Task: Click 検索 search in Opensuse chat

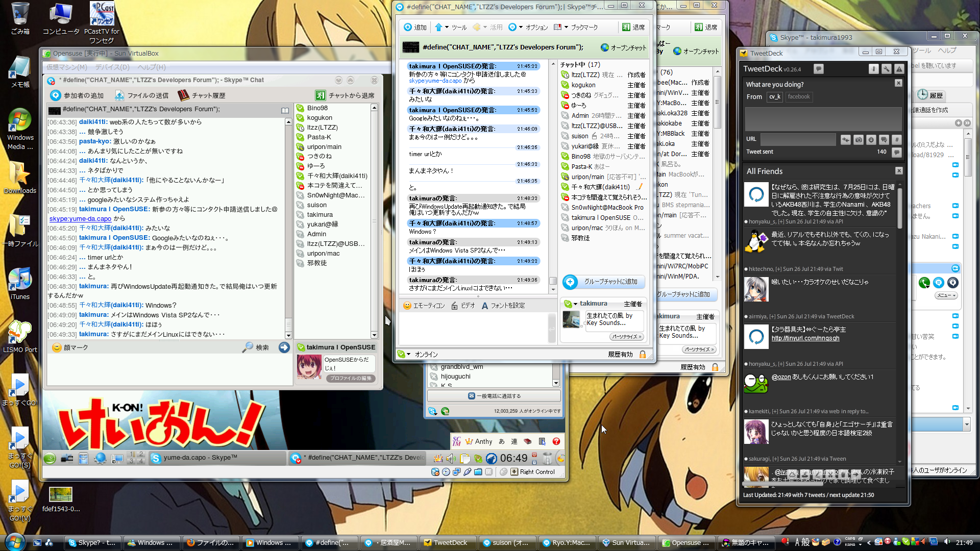Action: click(256, 347)
